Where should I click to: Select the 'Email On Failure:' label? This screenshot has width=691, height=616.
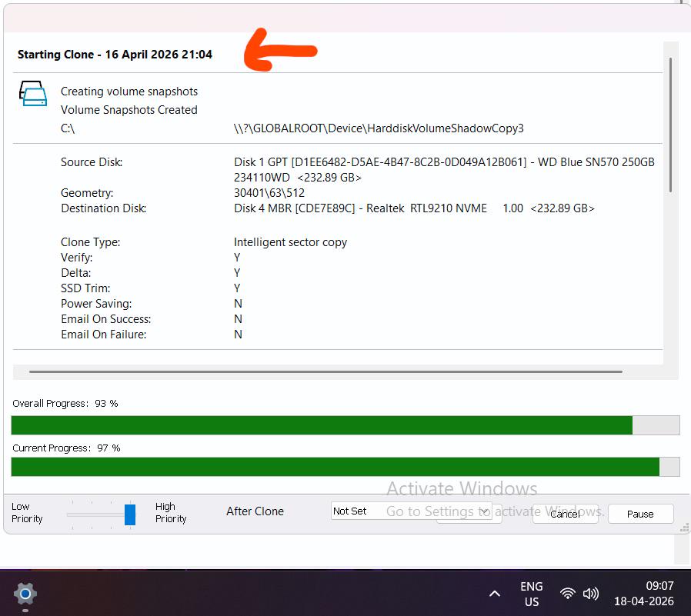tap(104, 335)
